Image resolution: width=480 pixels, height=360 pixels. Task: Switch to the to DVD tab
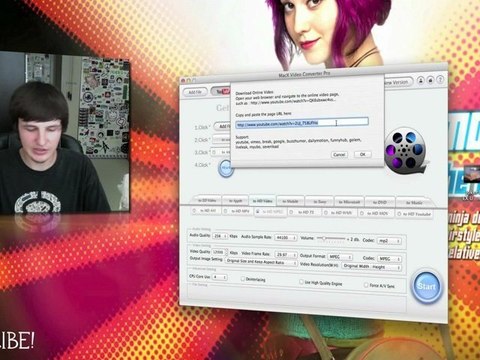pos(380,202)
